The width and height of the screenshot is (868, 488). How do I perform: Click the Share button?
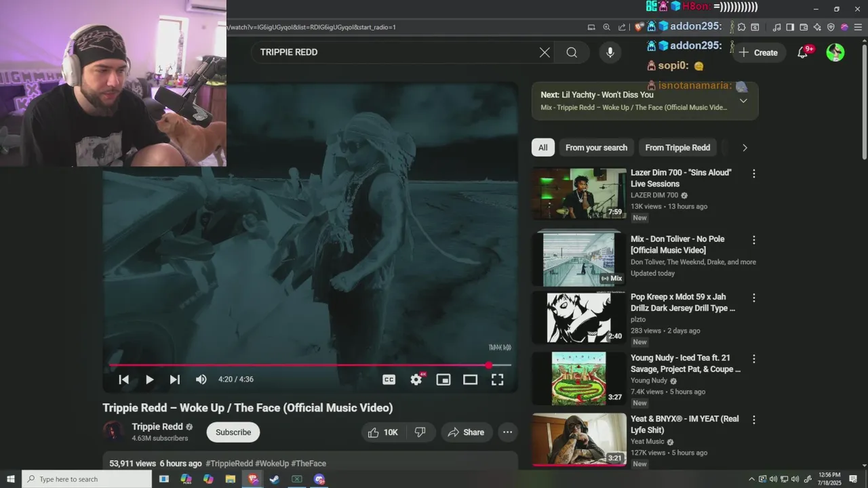click(x=467, y=432)
